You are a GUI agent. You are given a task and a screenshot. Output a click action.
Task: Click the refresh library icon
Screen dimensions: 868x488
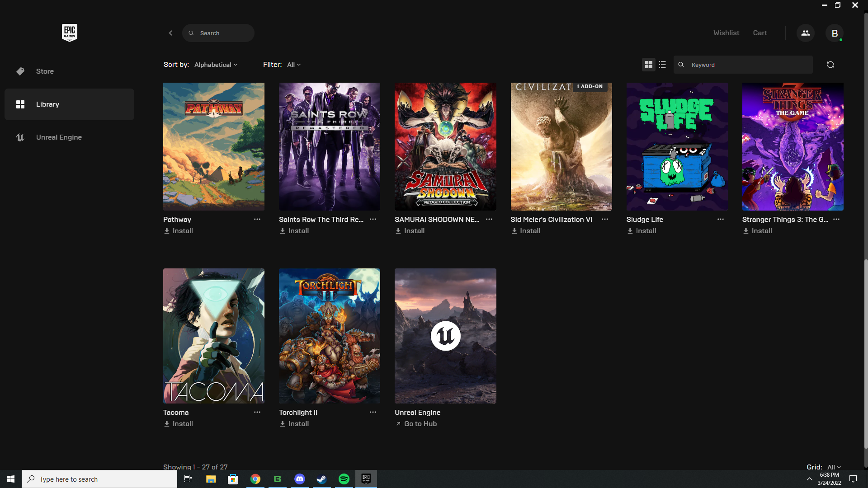(830, 64)
